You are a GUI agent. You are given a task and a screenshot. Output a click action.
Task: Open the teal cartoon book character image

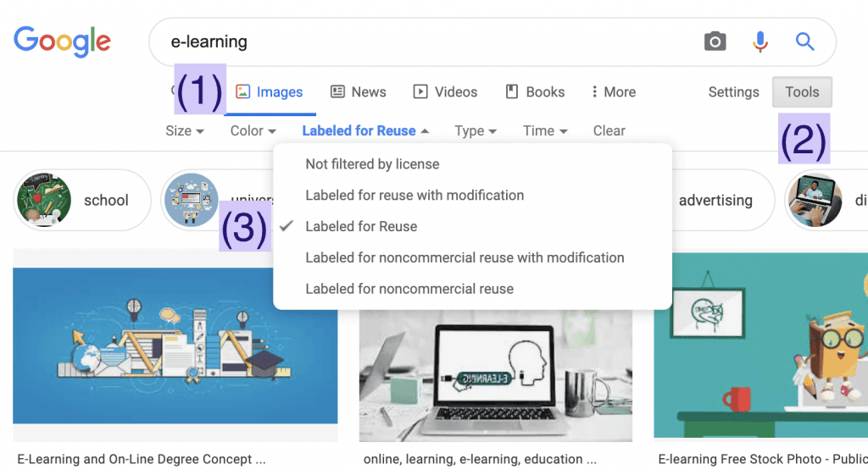[760, 346]
